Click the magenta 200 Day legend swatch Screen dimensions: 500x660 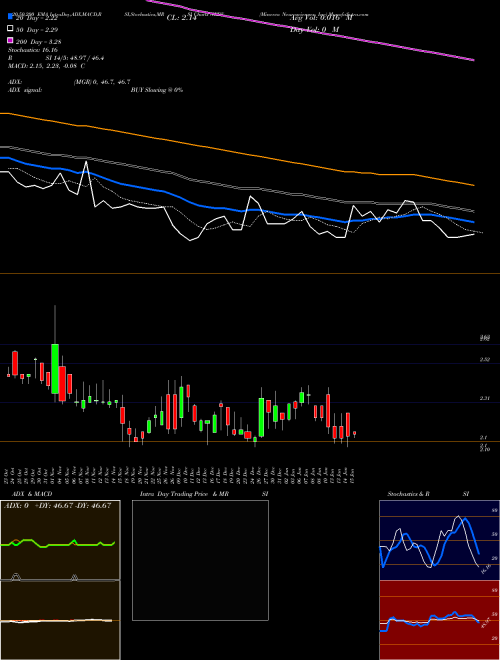pyautogui.click(x=10, y=40)
